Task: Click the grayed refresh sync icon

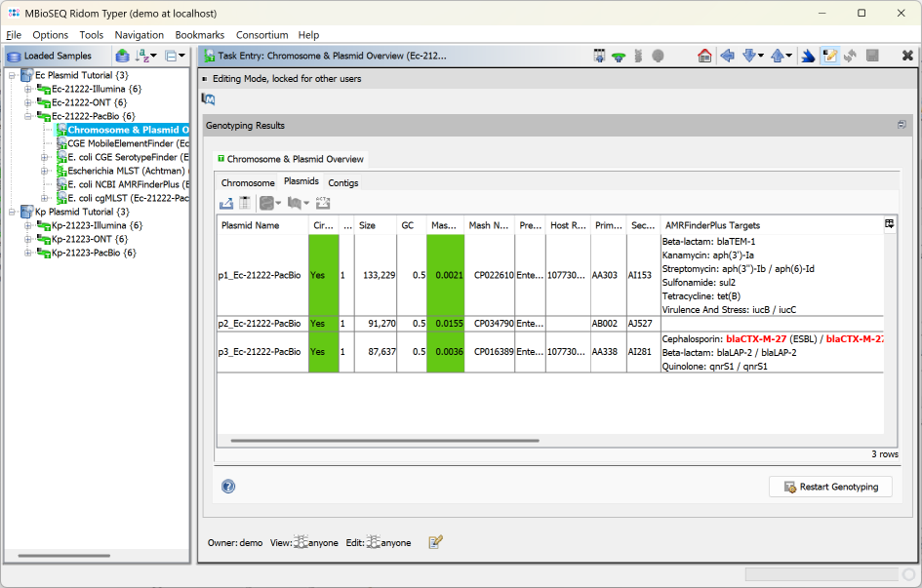Action: (x=850, y=56)
